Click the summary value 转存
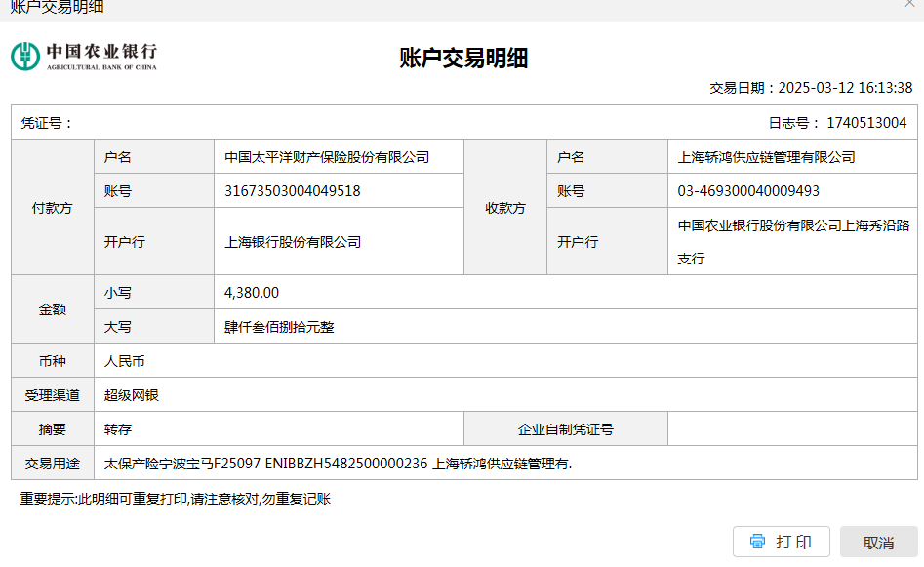This screenshot has height=567, width=924. tap(118, 429)
